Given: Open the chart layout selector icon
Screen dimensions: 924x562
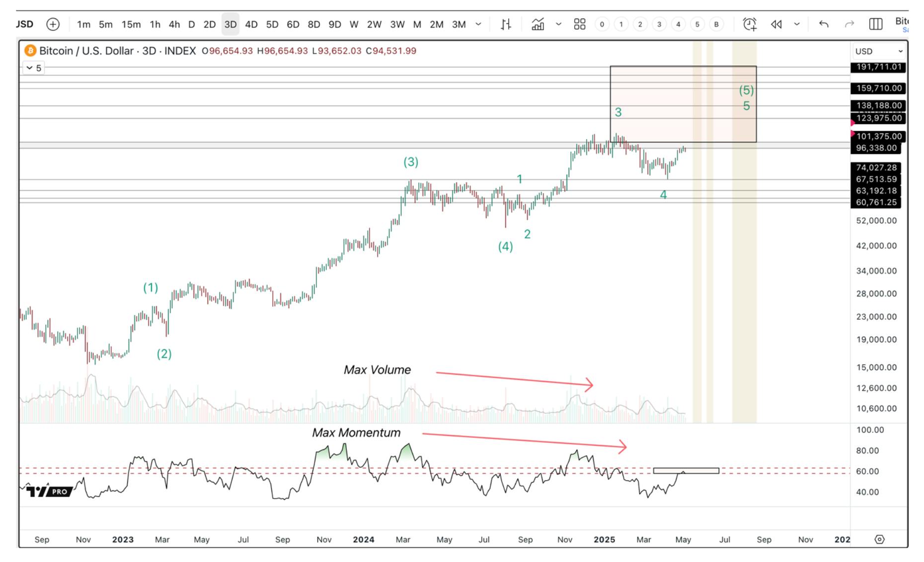Looking at the screenshot, I should click(x=876, y=24).
